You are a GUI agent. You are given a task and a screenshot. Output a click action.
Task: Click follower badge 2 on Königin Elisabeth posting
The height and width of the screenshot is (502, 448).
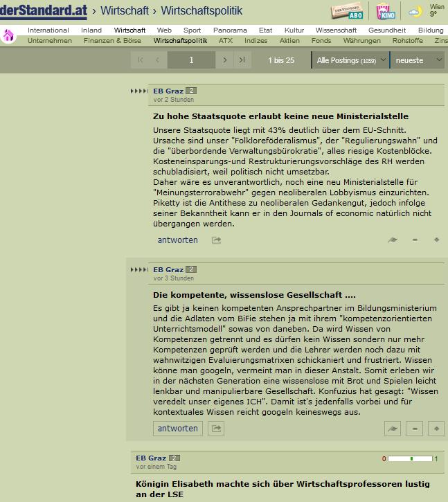coord(174,458)
